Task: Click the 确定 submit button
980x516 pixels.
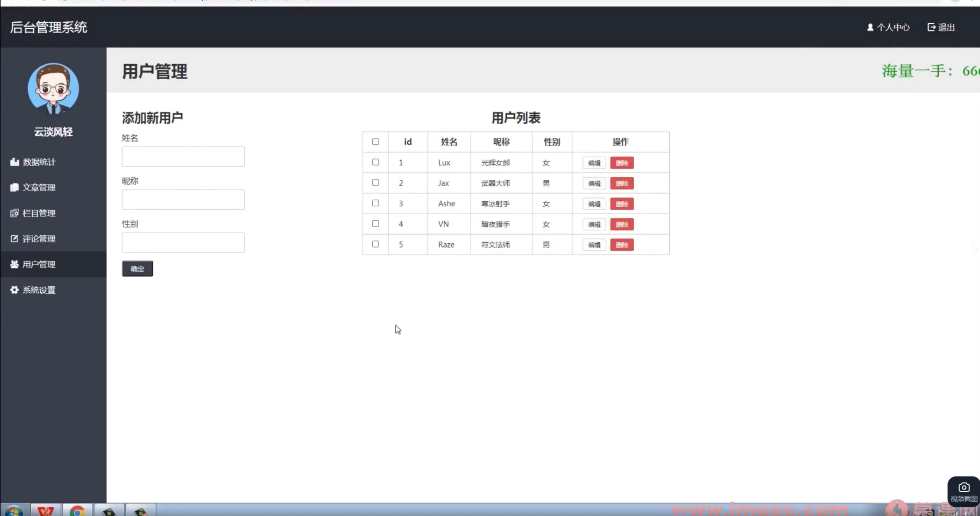Action: point(137,269)
